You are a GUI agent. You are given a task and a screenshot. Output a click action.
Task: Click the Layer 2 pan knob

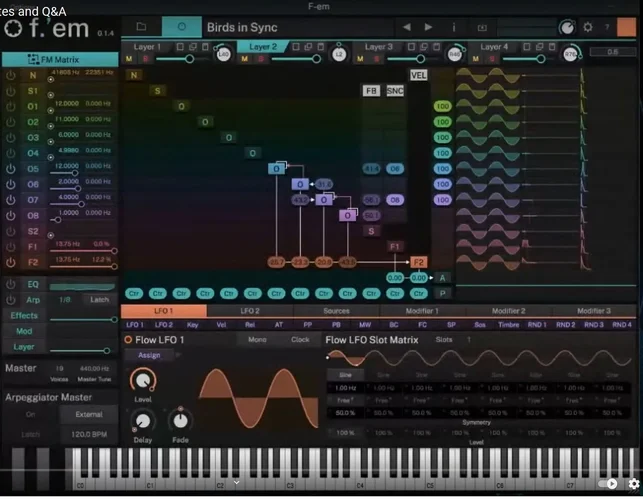(x=339, y=54)
